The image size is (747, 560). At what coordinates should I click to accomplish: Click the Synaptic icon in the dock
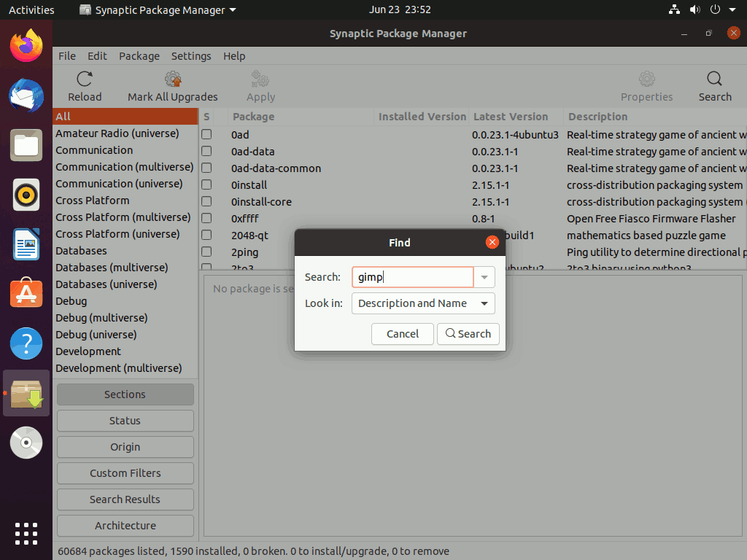pos(26,393)
